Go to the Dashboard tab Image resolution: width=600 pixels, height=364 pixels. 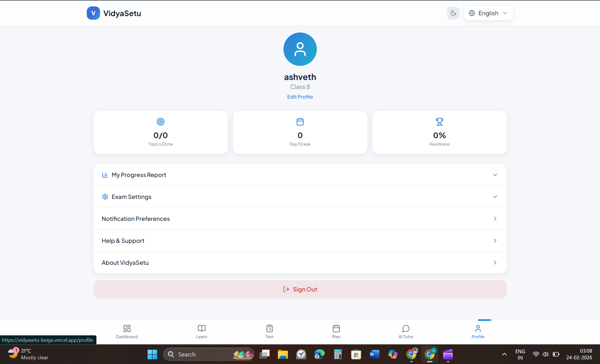(x=127, y=332)
